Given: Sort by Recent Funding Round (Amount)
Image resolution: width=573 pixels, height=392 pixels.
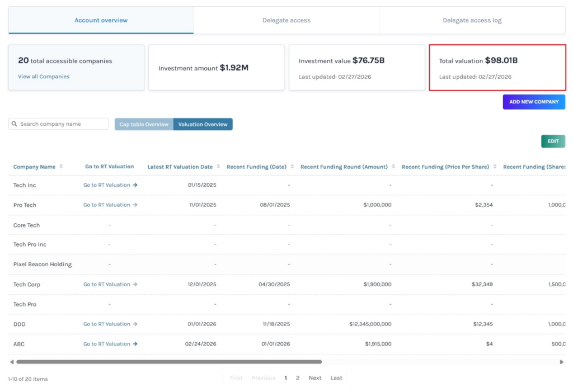Looking at the screenshot, I should point(393,167).
